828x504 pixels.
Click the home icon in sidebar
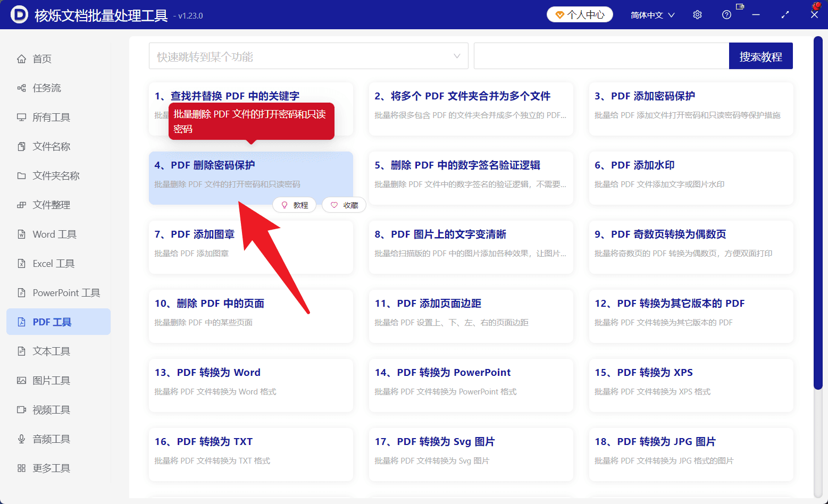(x=21, y=59)
